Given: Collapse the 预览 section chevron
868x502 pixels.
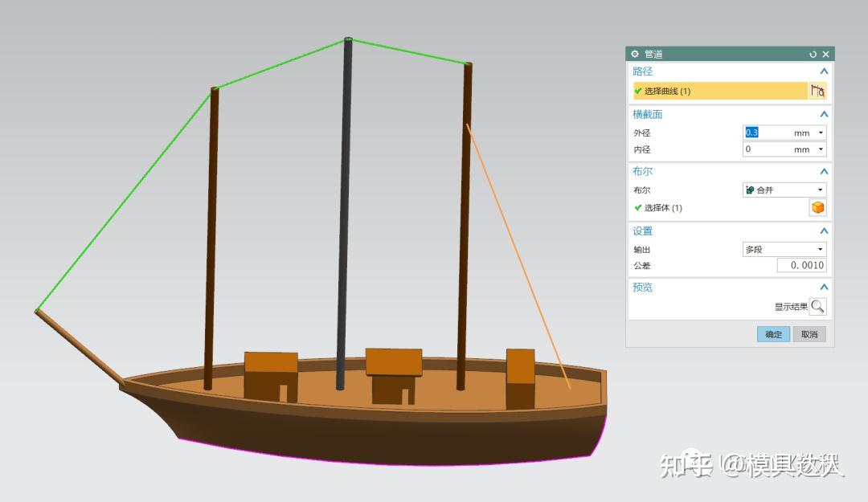Looking at the screenshot, I should click(x=824, y=287).
